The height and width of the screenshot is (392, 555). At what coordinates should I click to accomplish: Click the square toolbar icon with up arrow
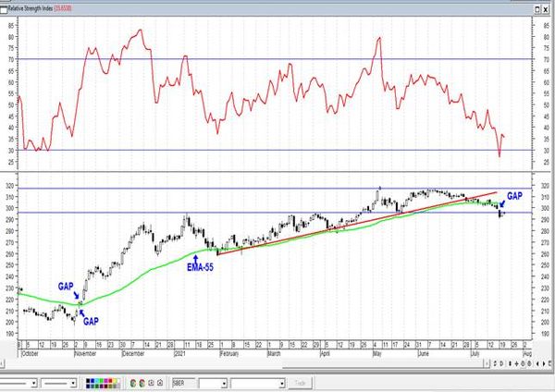pyautogui.click(x=151, y=383)
